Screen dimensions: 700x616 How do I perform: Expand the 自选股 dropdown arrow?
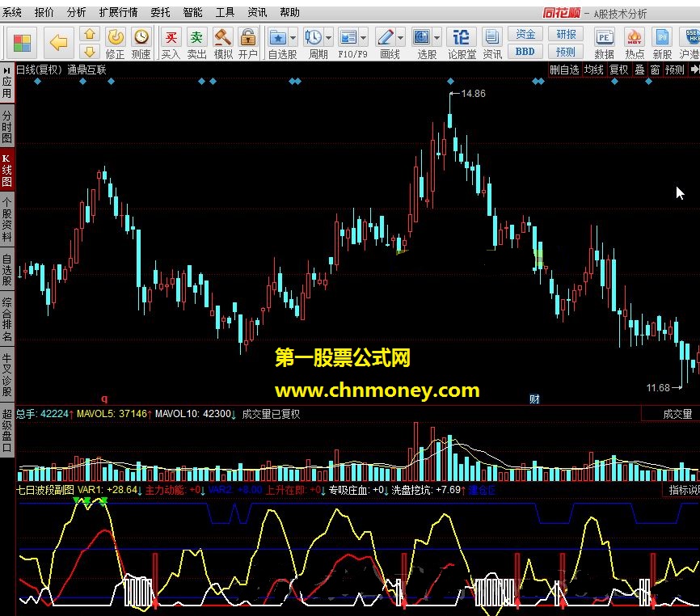(293, 38)
